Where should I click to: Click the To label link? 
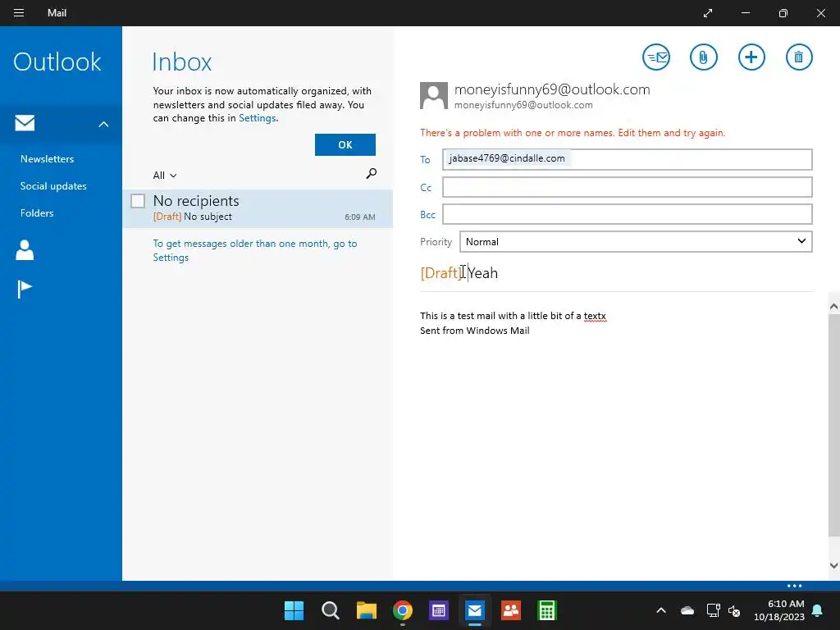[x=425, y=160]
